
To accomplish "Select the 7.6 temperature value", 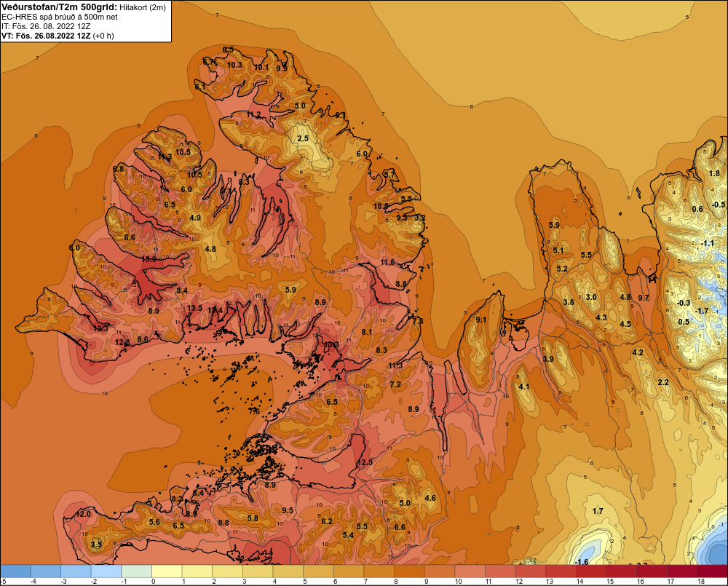I will (254, 411).
